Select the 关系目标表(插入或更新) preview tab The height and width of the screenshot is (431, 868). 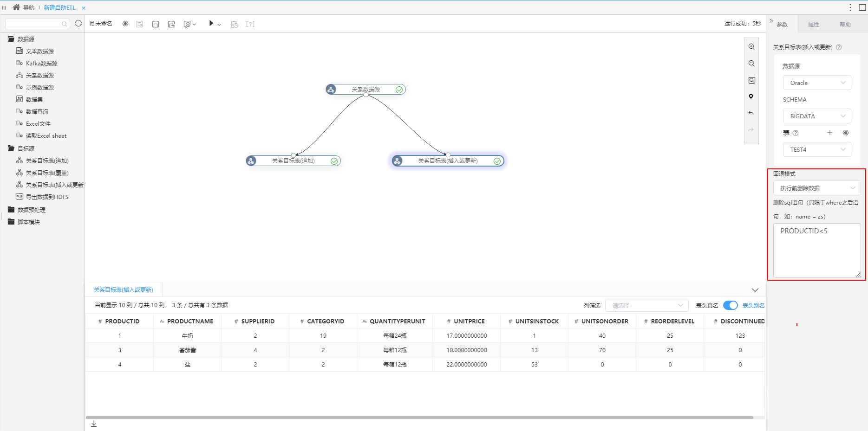[x=124, y=290]
